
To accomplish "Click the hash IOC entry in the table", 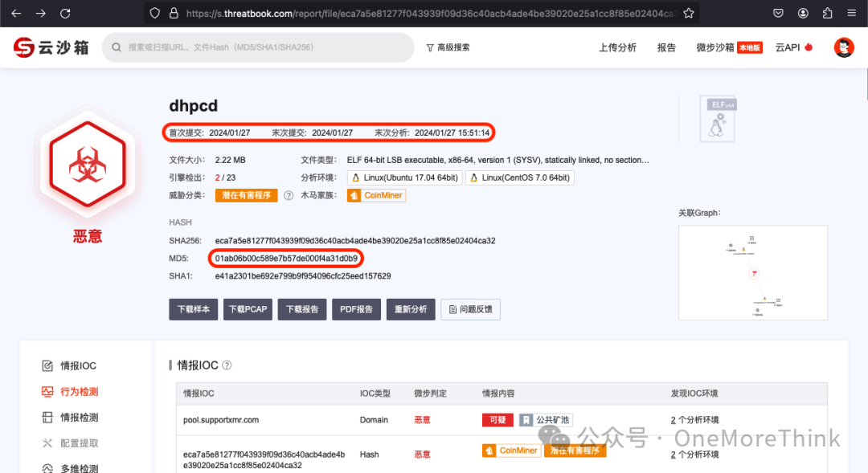I will pos(264,459).
